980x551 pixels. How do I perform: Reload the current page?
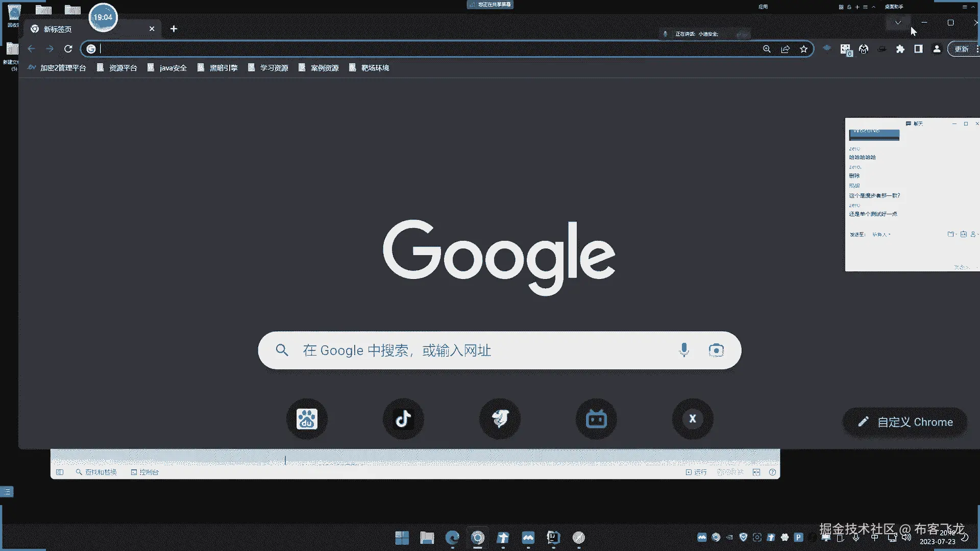point(68,49)
